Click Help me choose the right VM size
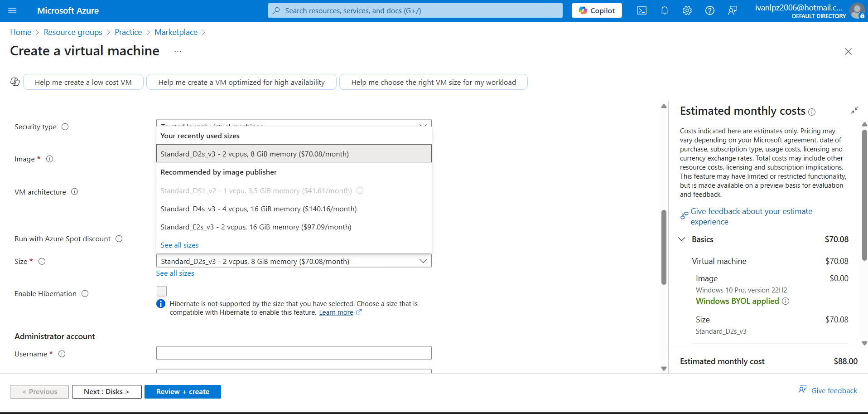 [434, 82]
